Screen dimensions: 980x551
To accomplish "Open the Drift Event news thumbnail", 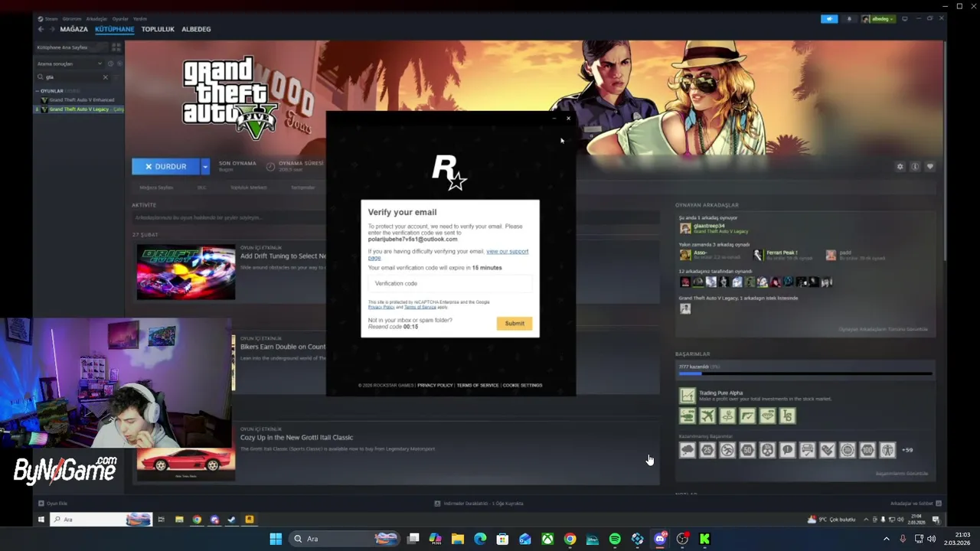I will click(186, 272).
